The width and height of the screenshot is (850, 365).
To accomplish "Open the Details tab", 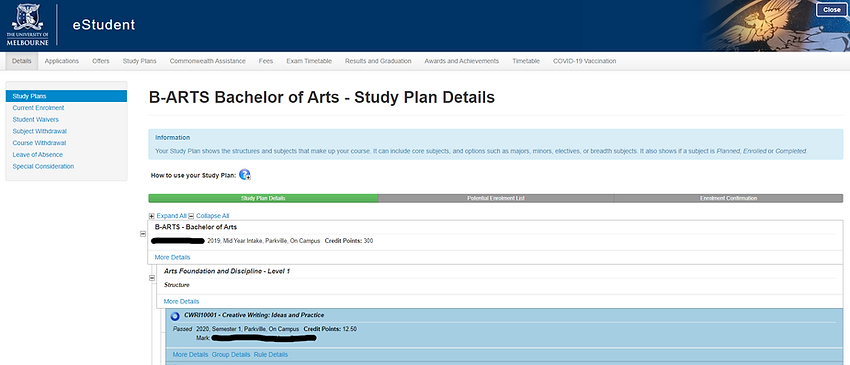I will click(22, 61).
